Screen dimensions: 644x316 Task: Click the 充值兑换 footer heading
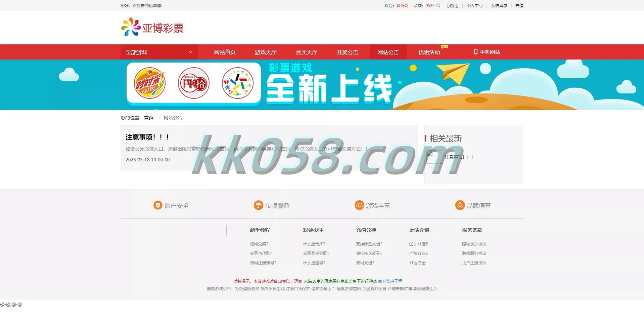click(x=366, y=230)
